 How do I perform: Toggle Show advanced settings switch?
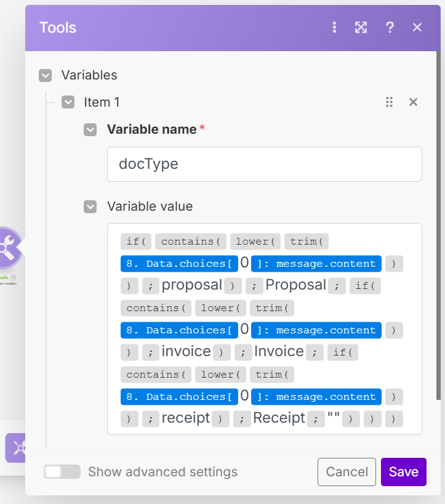tap(62, 472)
